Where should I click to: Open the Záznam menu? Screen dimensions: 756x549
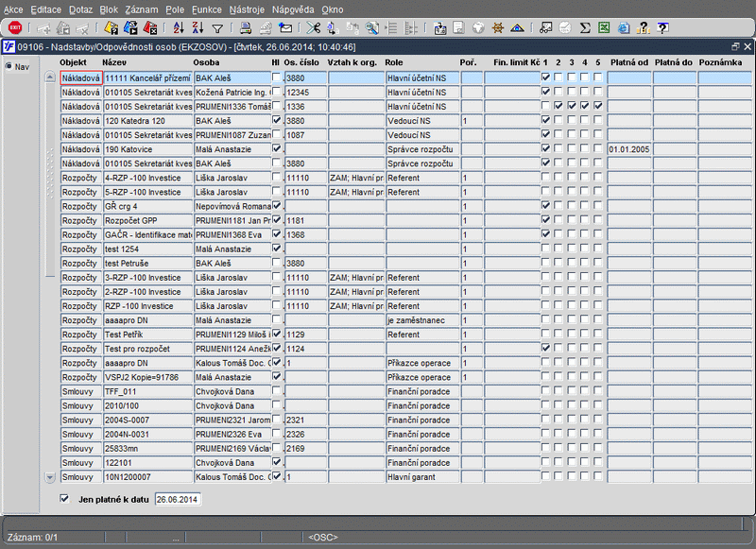pos(141,9)
